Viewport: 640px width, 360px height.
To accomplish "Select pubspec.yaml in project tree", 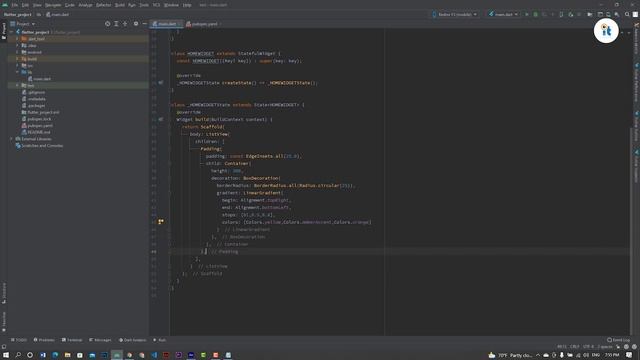I will [37, 125].
